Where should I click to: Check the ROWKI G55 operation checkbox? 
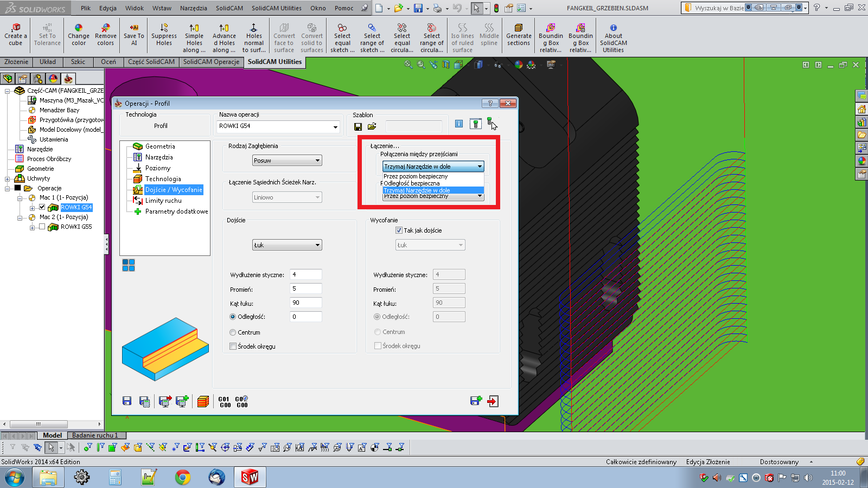pos(42,227)
